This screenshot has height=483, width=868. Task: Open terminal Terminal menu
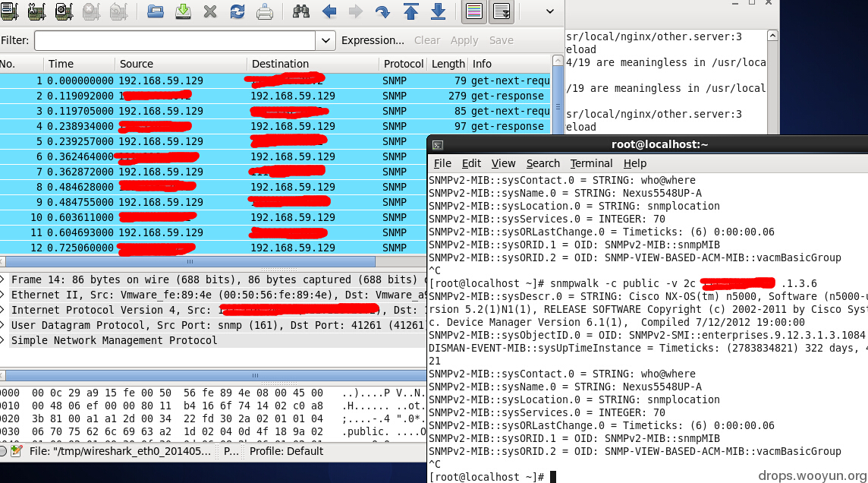pyautogui.click(x=591, y=163)
